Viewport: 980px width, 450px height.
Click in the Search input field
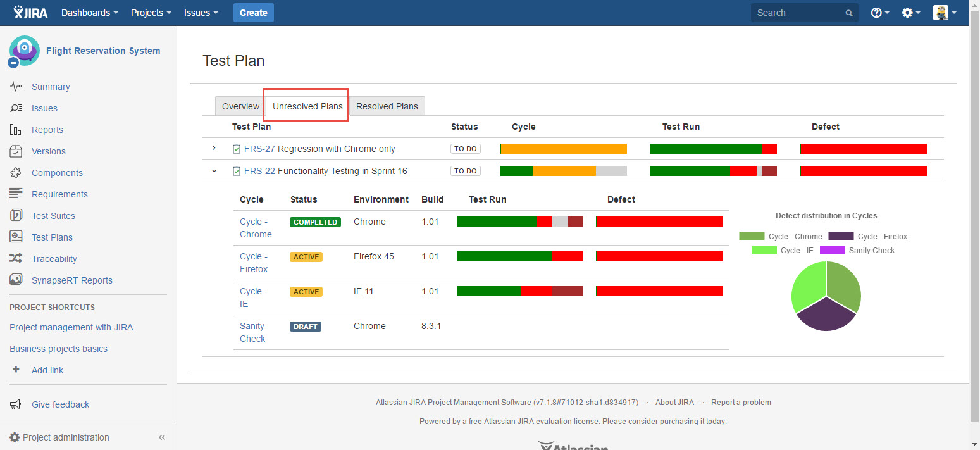(x=797, y=13)
